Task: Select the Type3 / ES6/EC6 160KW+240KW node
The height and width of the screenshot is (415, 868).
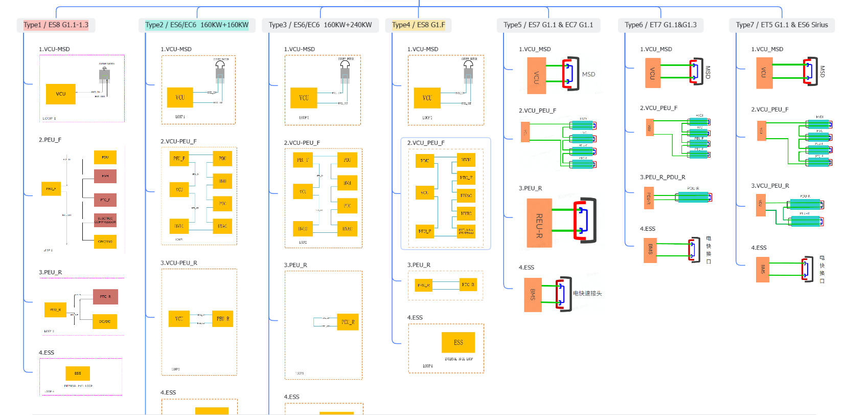Action: pyautogui.click(x=321, y=25)
